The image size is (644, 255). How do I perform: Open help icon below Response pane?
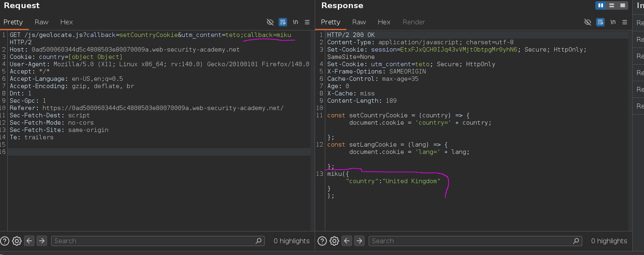[x=322, y=241]
